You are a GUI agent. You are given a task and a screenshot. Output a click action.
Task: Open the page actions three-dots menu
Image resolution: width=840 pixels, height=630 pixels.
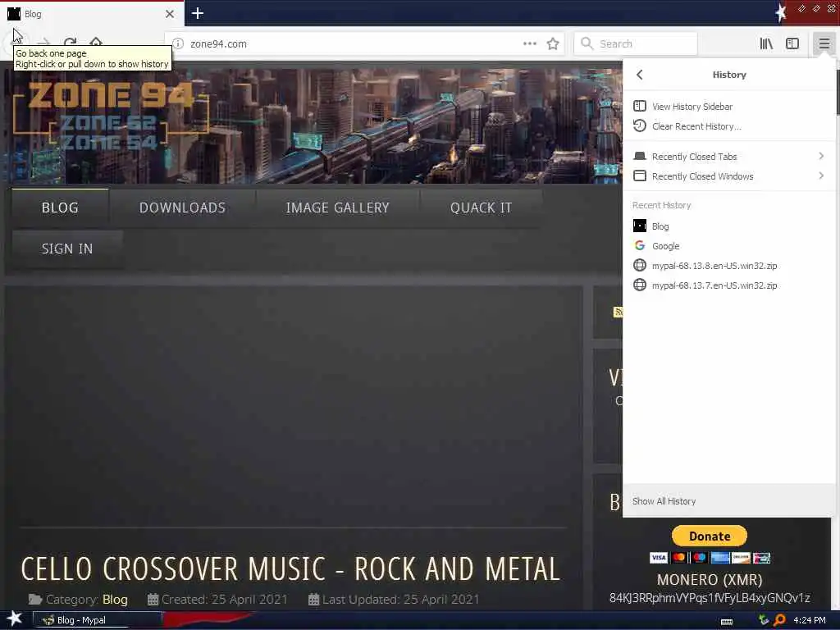tap(529, 43)
